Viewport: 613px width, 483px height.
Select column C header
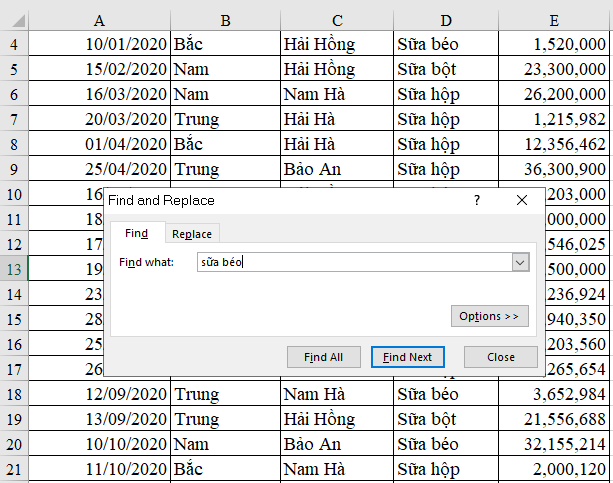pyautogui.click(x=337, y=20)
